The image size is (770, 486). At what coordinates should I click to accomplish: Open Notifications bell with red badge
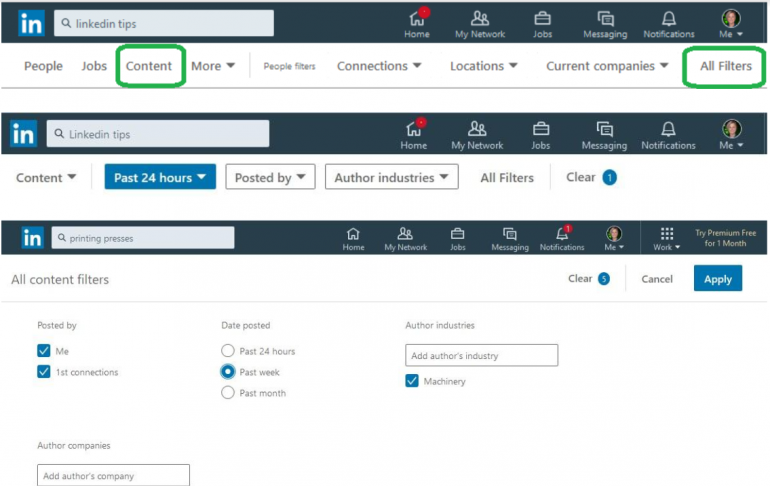click(562, 233)
